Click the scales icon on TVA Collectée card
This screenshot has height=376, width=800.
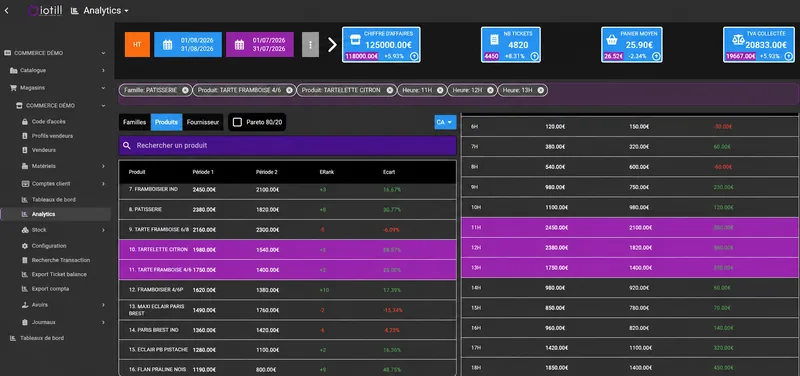738,40
